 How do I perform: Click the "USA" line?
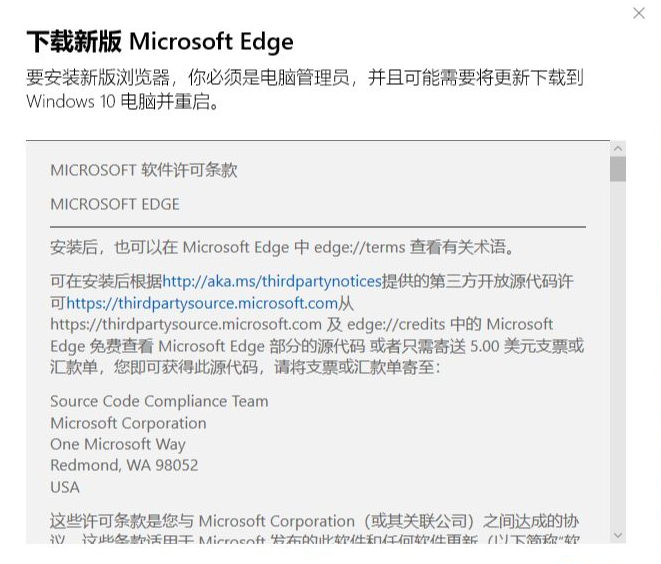click(64, 487)
